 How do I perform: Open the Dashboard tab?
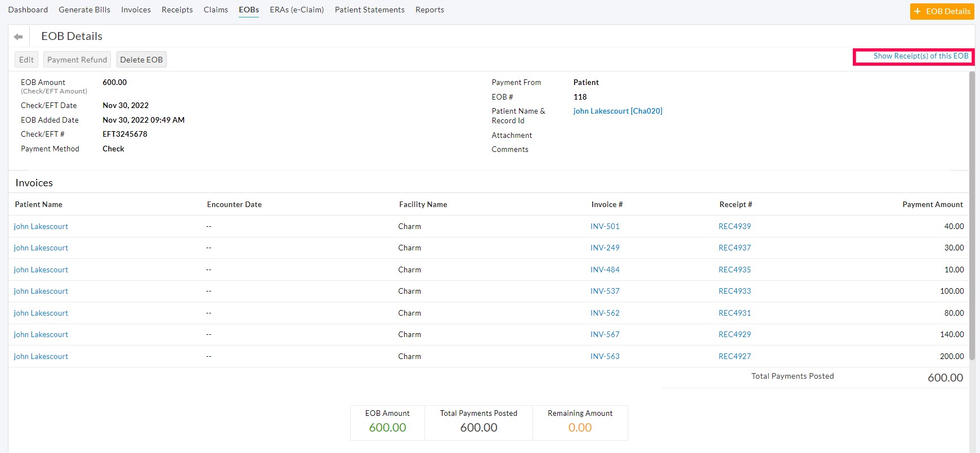coord(28,10)
